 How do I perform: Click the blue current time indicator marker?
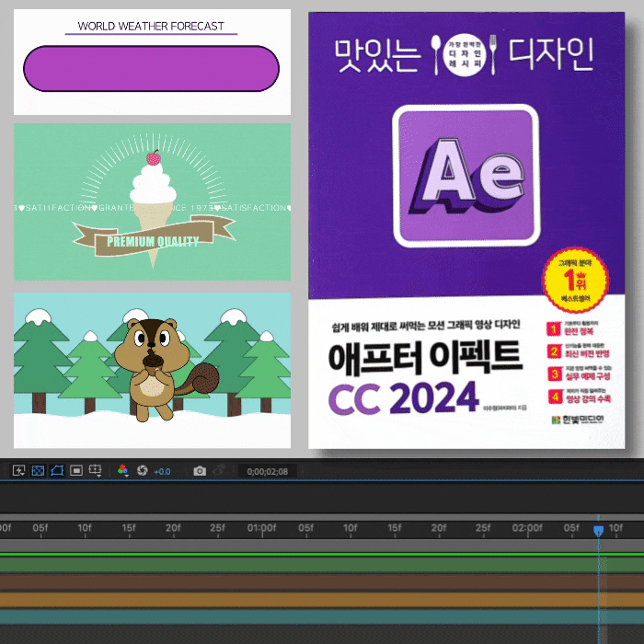tap(598, 532)
